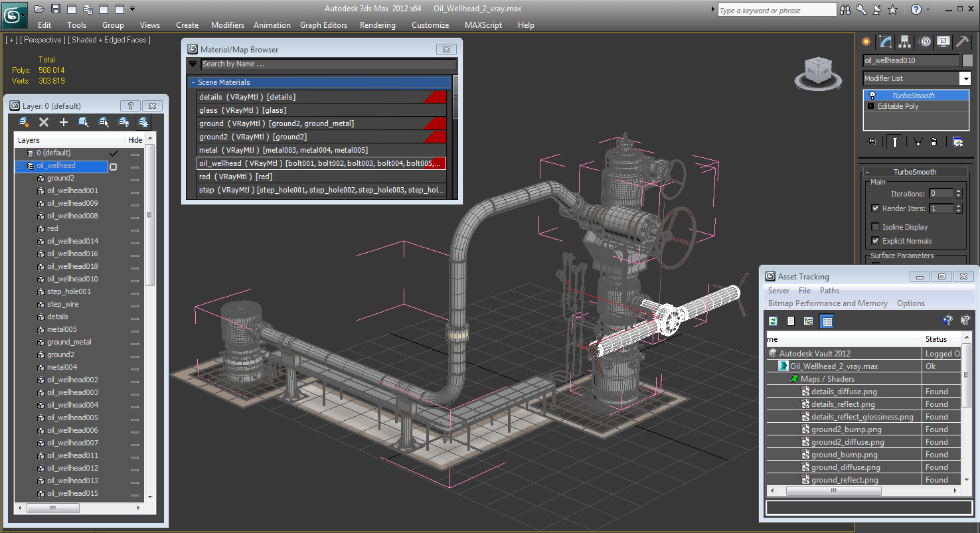Open Paths menu in Asset Tracking
This screenshot has width=980, height=533.
pyautogui.click(x=829, y=291)
